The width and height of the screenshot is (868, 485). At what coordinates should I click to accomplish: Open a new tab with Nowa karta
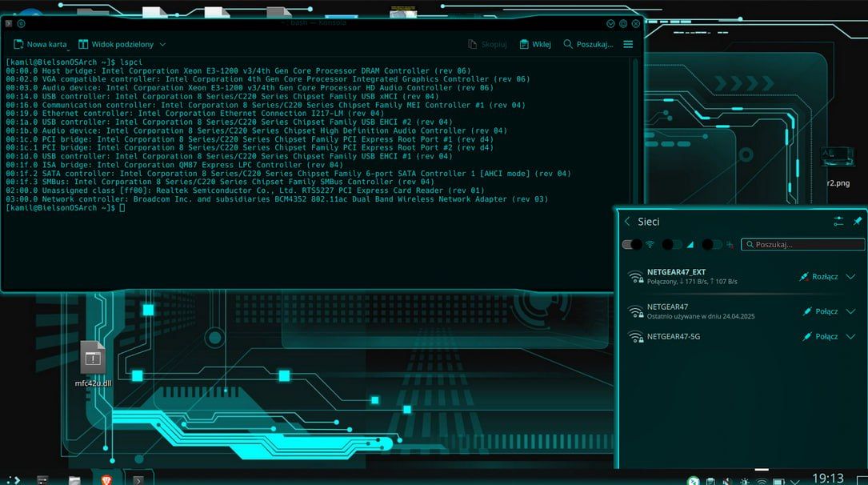40,44
